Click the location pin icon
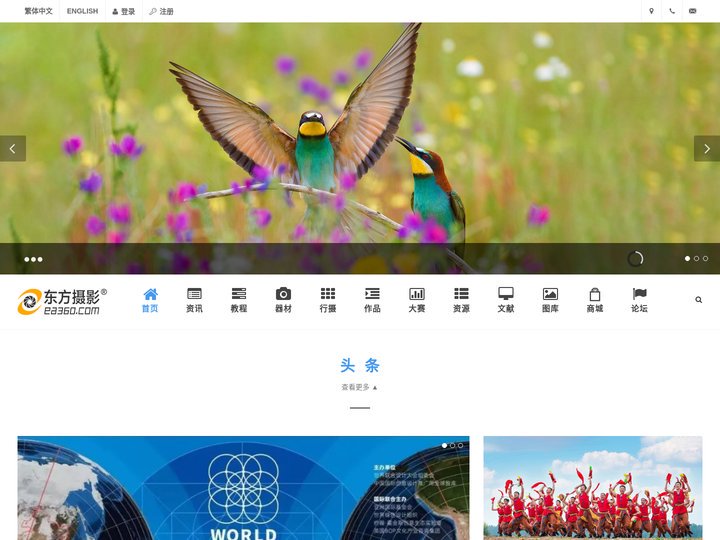This screenshot has width=720, height=540. (x=651, y=11)
